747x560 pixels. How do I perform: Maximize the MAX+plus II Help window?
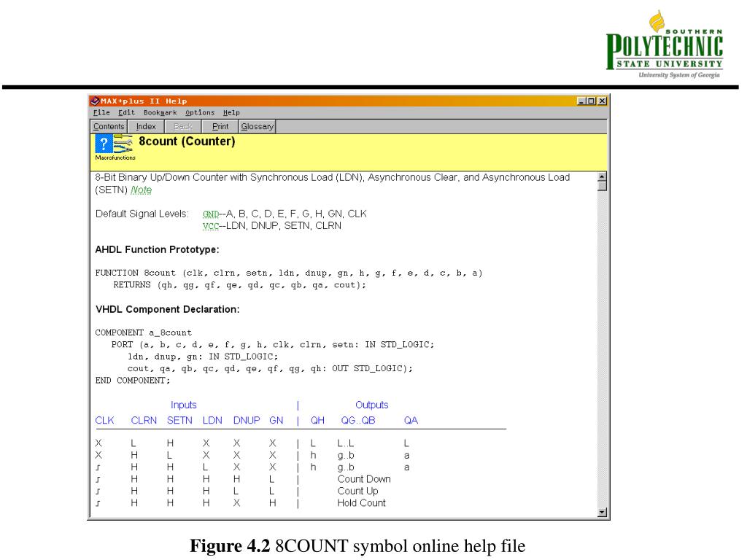tap(591, 101)
